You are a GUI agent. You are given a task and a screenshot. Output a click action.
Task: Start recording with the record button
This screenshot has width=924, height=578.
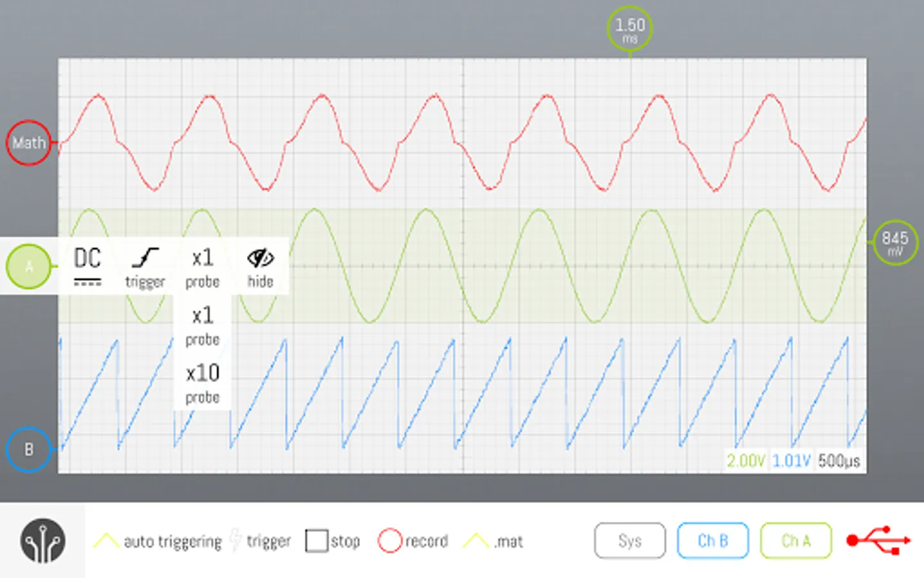[413, 541]
